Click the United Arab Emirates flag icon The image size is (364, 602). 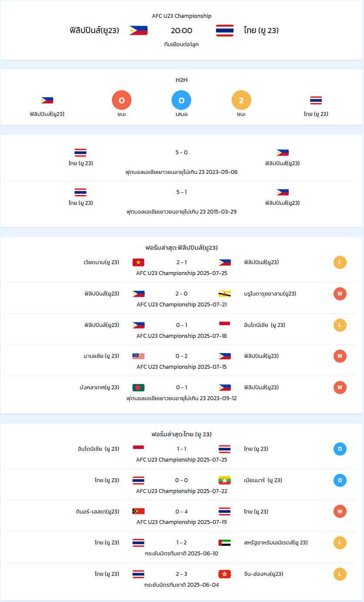click(225, 543)
